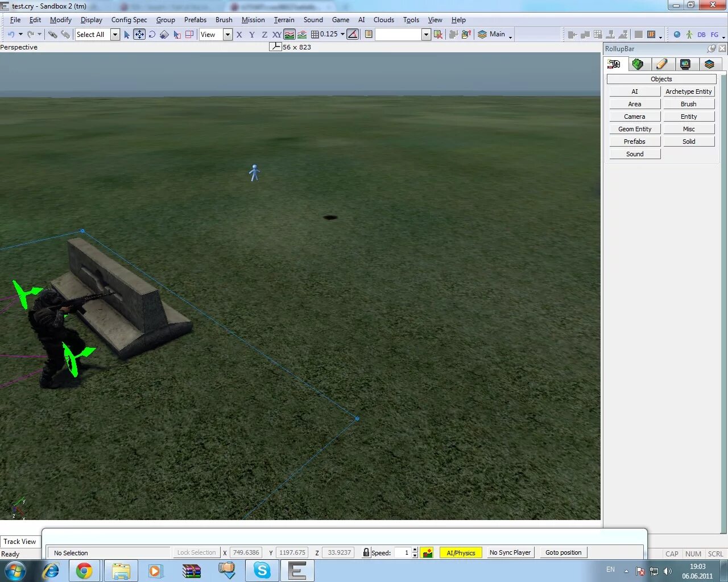
Task: Click the blue sphere toolbar icon
Action: 677,35
